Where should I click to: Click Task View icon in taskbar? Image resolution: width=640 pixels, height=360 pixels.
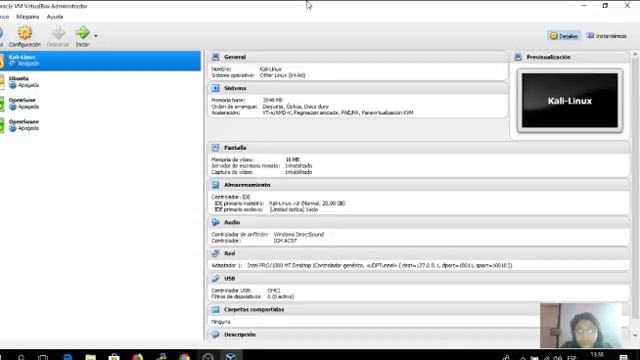[x=43, y=357]
